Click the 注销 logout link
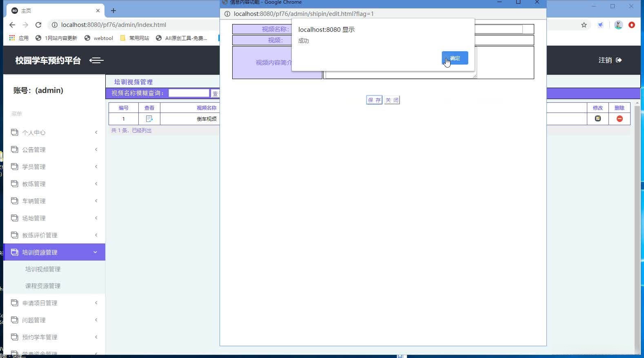Viewport: 644px width, 358px height. coord(610,60)
